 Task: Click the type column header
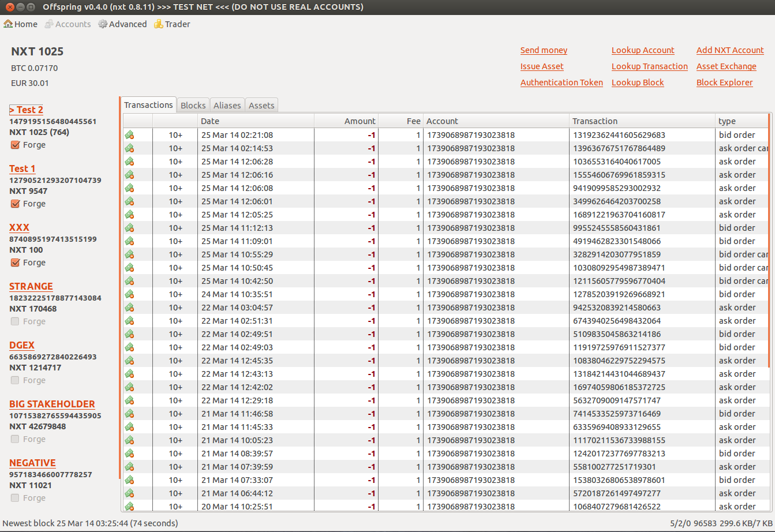tap(742, 121)
